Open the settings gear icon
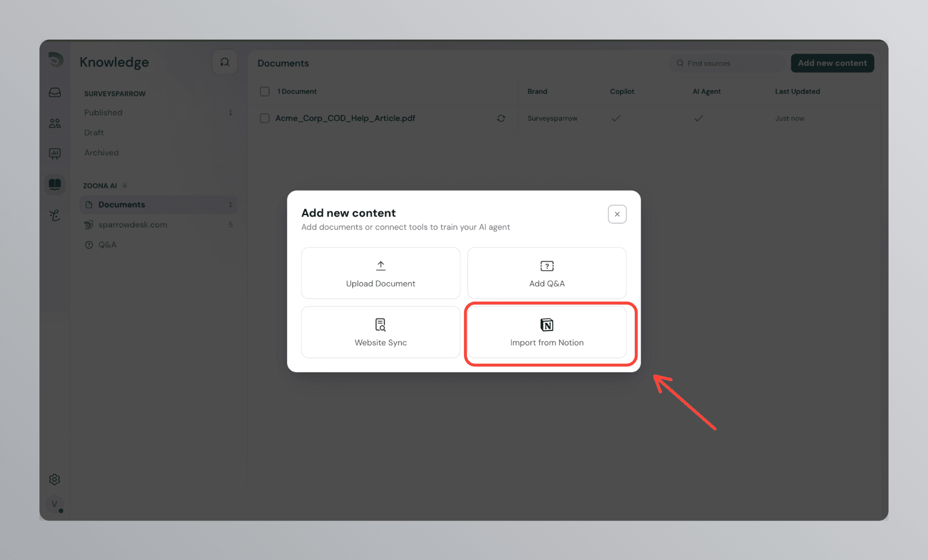This screenshot has width=928, height=560. tap(54, 479)
